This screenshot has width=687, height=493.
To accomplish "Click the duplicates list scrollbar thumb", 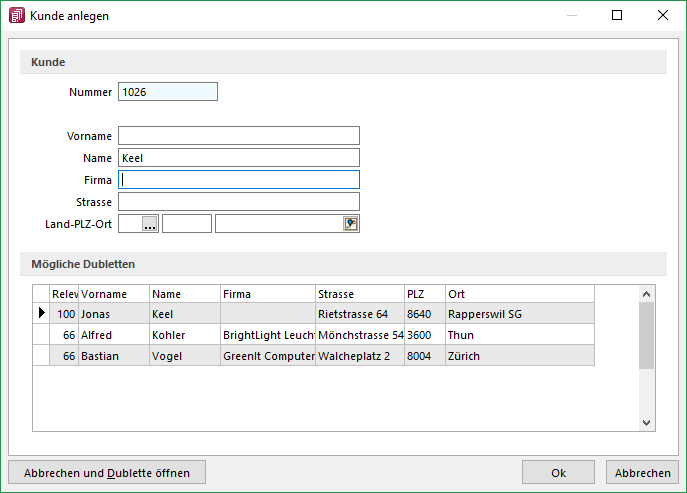I will (646, 336).
